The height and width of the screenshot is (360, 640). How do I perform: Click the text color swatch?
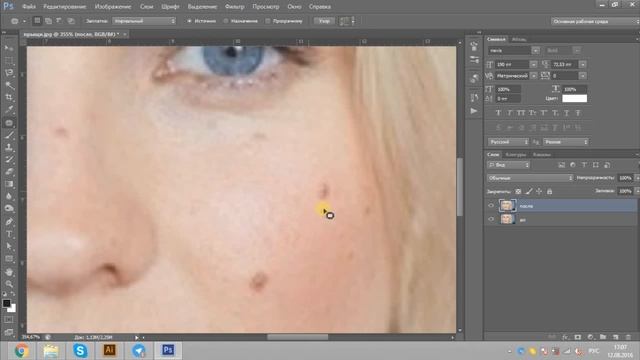pyautogui.click(x=574, y=98)
